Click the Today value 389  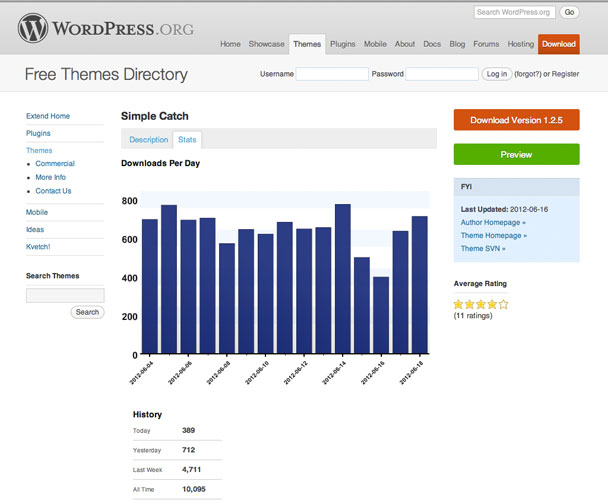coord(188,430)
